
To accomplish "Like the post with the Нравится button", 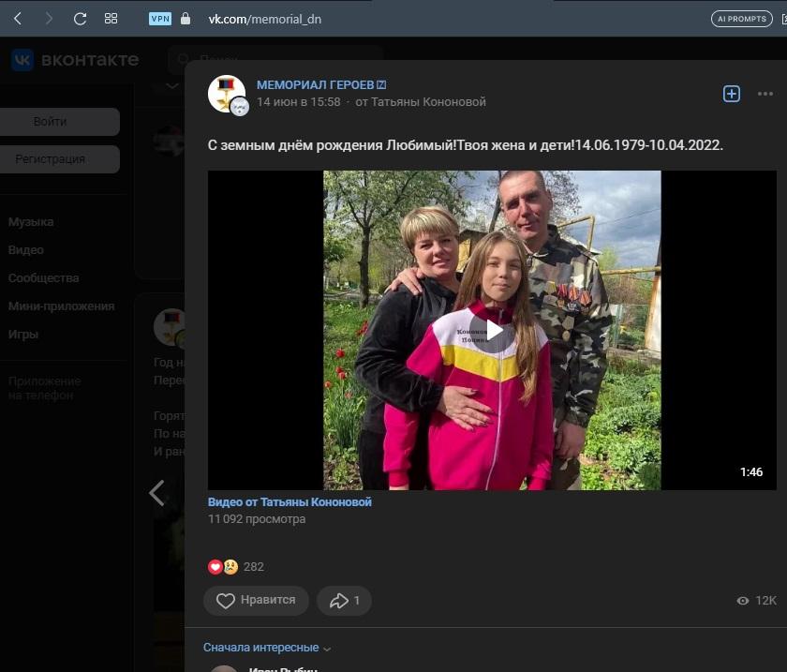I will pos(256,601).
